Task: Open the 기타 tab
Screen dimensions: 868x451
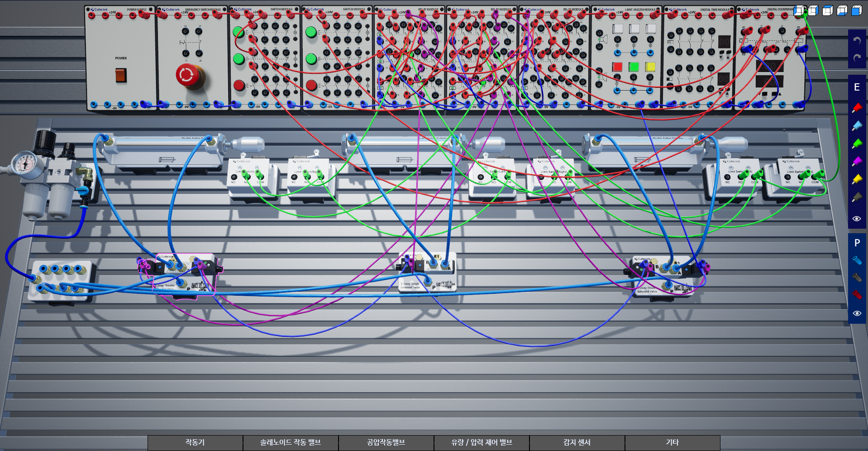Action: (x=672, y=442)
